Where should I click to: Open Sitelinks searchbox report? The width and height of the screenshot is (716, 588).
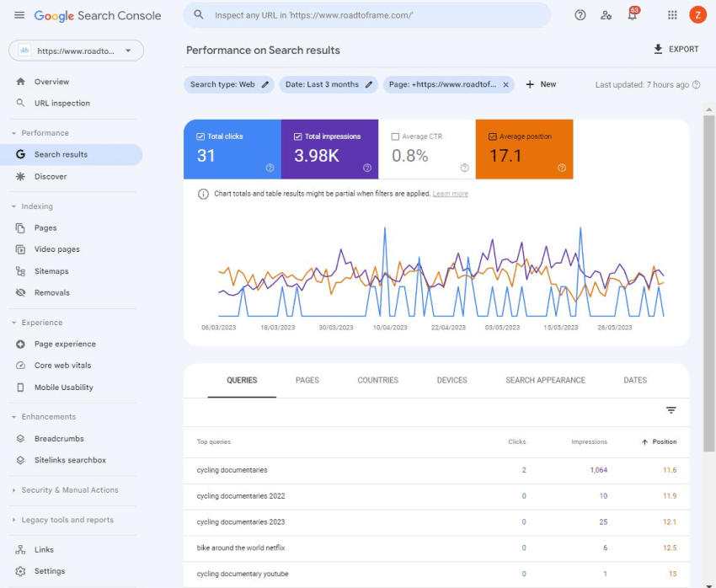[x=70, y=460]
